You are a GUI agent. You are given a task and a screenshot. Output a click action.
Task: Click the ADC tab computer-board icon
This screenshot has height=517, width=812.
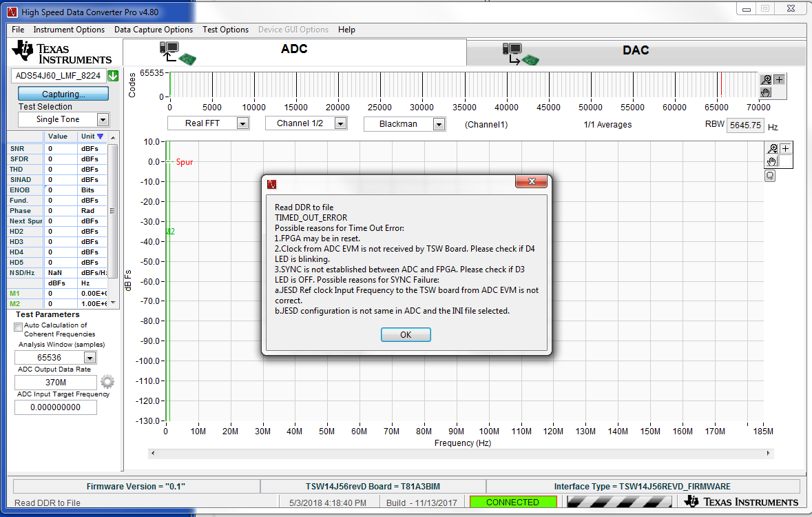178,53
